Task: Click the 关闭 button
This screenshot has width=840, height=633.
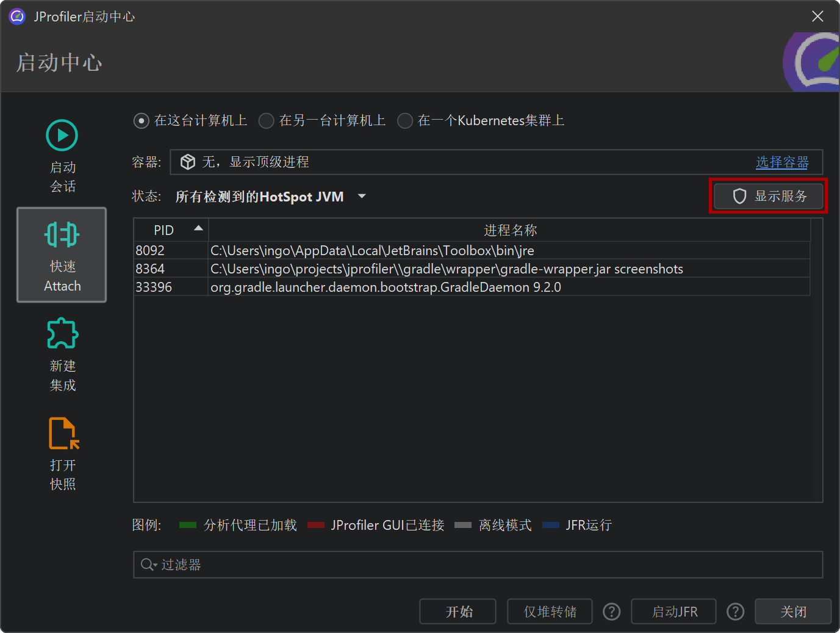Action: click(x=793, y=612)
